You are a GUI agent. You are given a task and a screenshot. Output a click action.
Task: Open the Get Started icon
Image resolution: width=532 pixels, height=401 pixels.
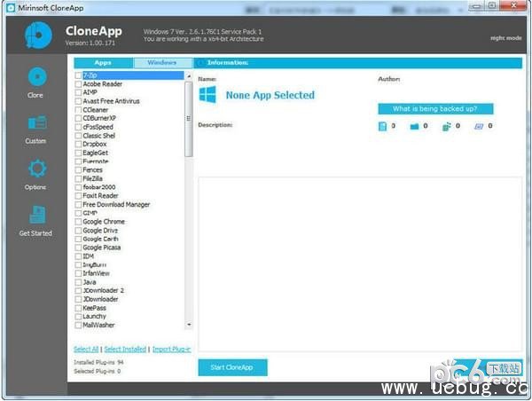(x=37, y=215)
